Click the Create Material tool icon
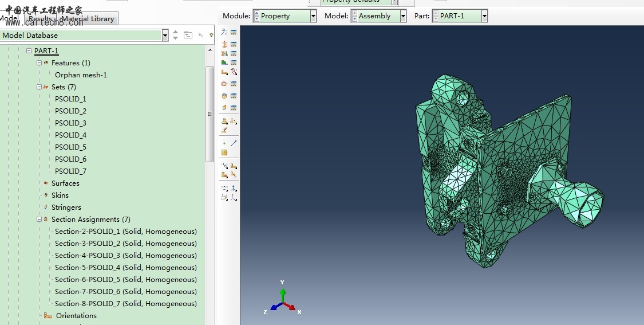The height and width of the screenshot is (325, 644). (x=224, y=32)
